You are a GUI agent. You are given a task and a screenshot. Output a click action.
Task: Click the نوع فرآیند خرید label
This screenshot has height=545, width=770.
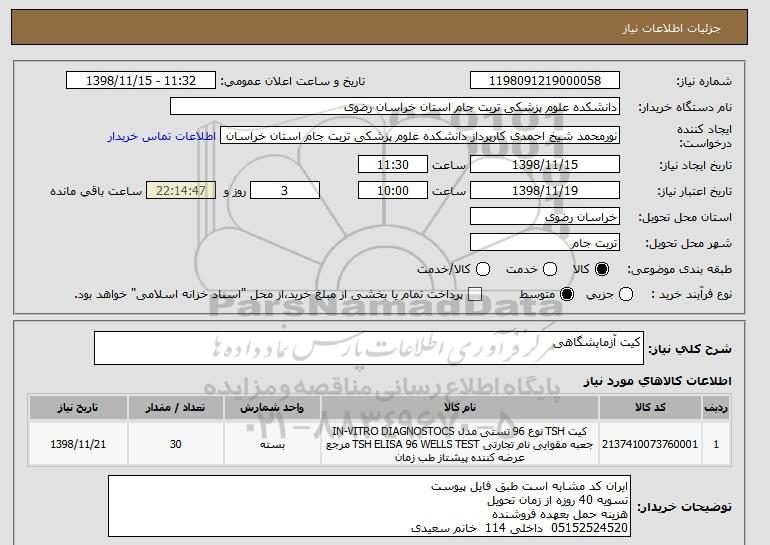pos(691,295)
